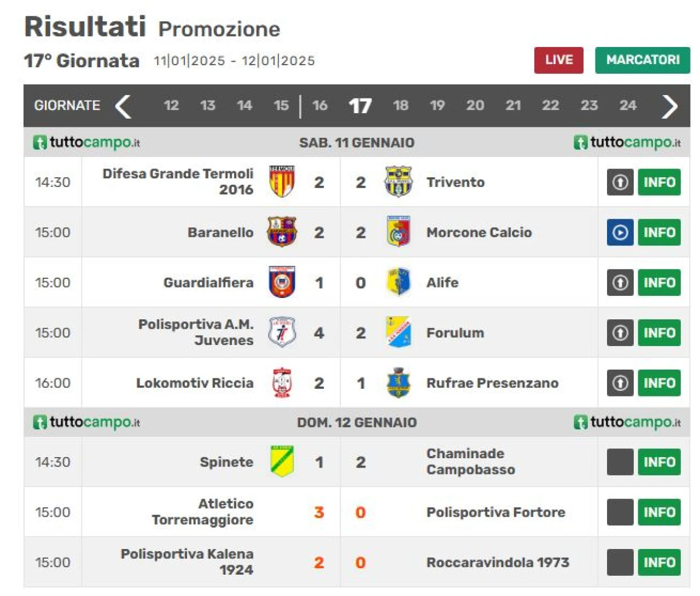
Task: Select giornata 16 in the round bar
Action: click(x=320, y=106)
